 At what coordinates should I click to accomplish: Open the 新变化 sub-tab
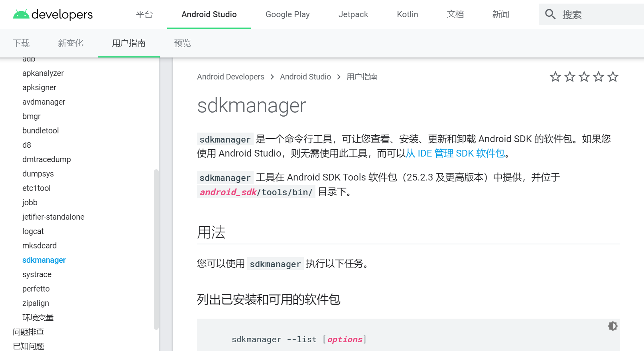pos(71,43)
